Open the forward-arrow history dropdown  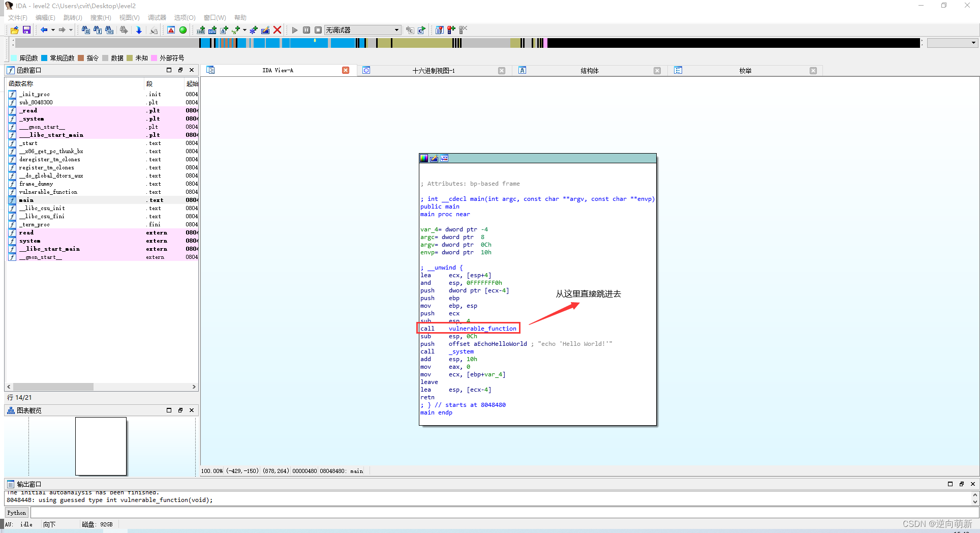pyautogui.click(x=71, y=30)
